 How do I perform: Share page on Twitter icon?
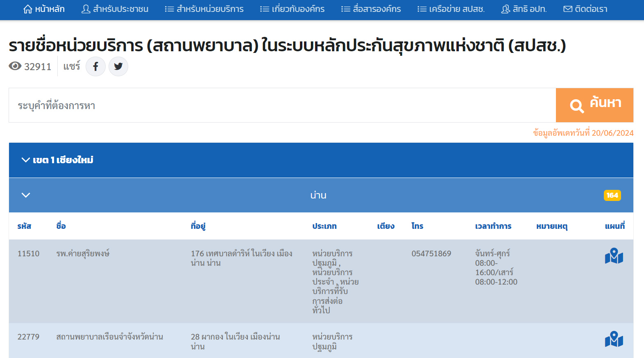(x=118, y=66)
